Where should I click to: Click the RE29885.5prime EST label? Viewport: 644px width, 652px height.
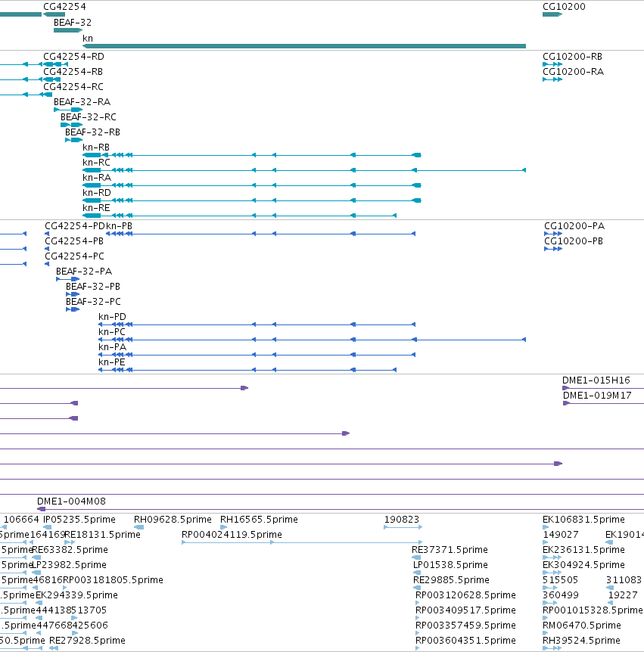(x=451, y=579)
